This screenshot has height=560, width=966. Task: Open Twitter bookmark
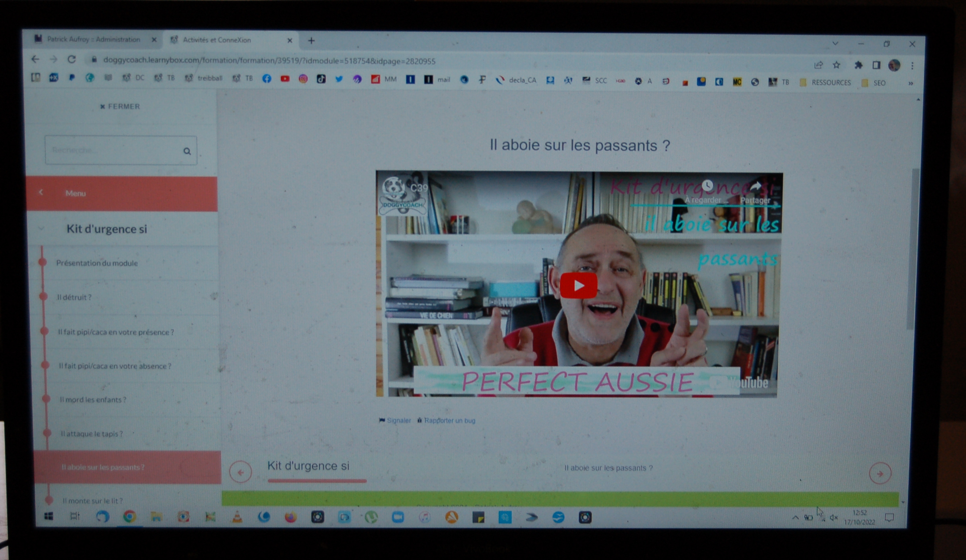tap(339, 79)
